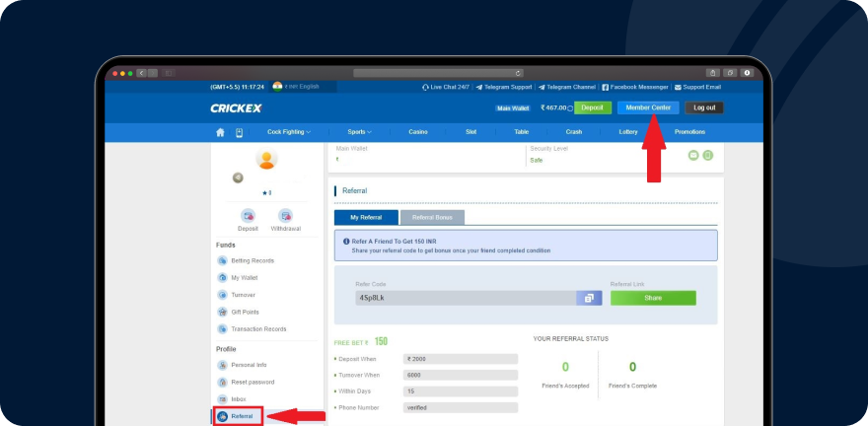The height and width of the screenshot is (426, 868).
Task: Click the Safe security level text
Action: tap(537, 161)
